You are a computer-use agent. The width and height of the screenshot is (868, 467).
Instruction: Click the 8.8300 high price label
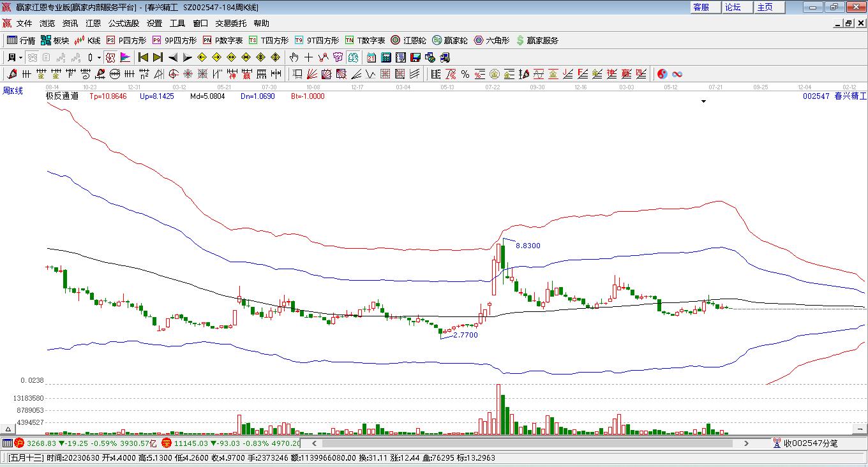click(528, 246)
